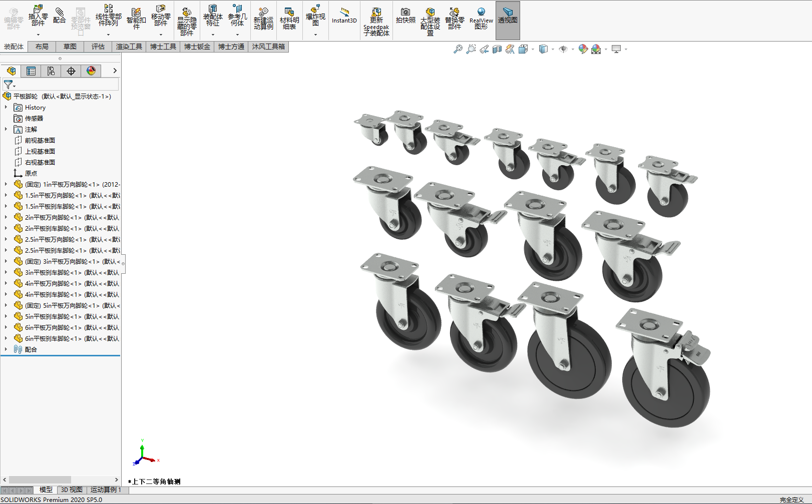This screenshot has width=812, height=504.
Task: Toggle Instant3D on the toolbar
Action: click(x=344, y=15)
